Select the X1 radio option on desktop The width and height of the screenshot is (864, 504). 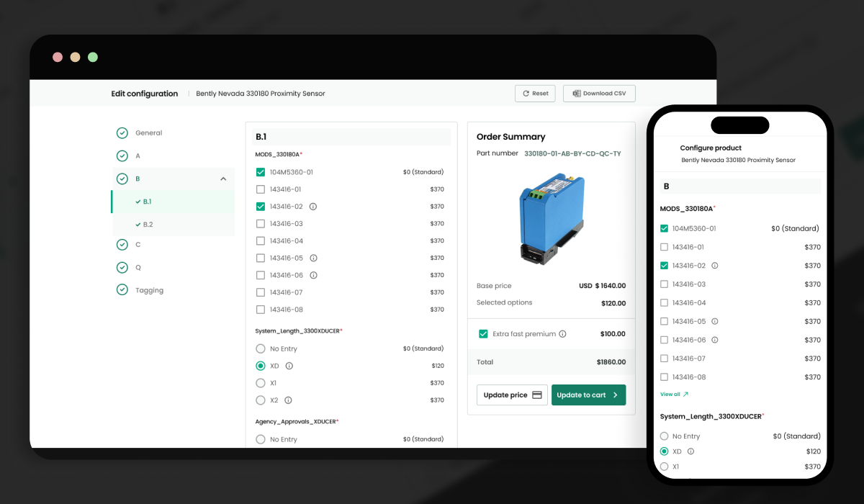point(261,383)
